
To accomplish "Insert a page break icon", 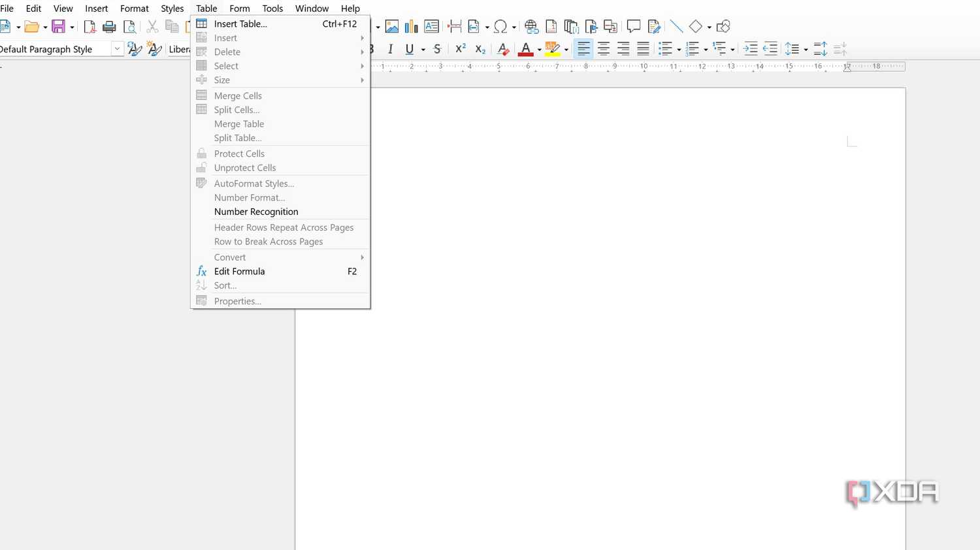I will click(455, 27).
